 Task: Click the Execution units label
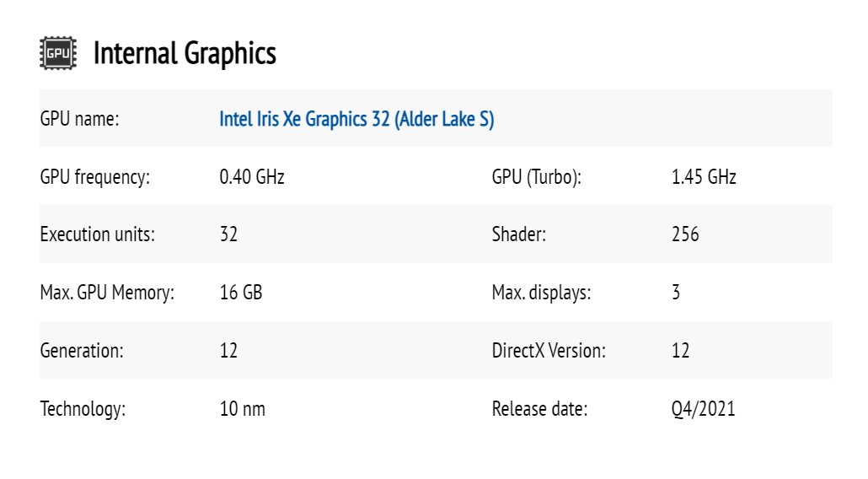tap(97, 234)
